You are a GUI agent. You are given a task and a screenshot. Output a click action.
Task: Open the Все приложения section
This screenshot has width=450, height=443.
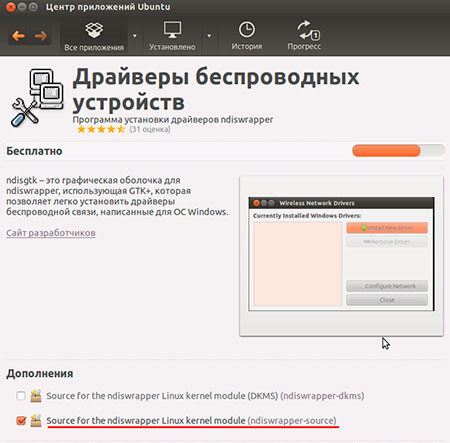click(x=94, y=36)
